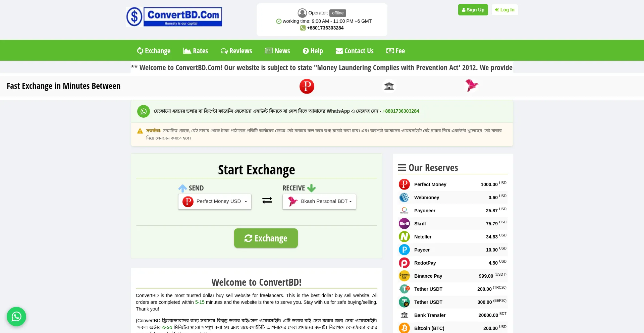Click the Payeer reserve icon

[x=404, y=250]
